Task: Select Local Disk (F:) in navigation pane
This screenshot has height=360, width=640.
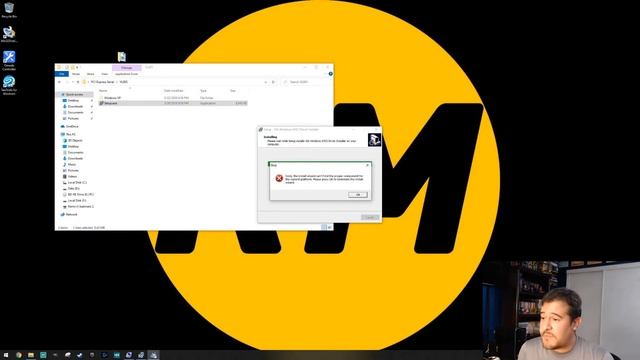Action: tap(77, 201)
